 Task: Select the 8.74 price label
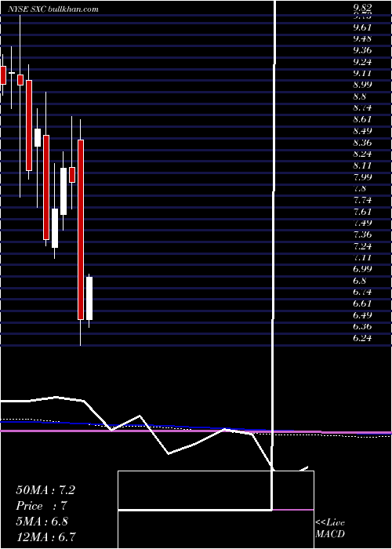[362, 108]
